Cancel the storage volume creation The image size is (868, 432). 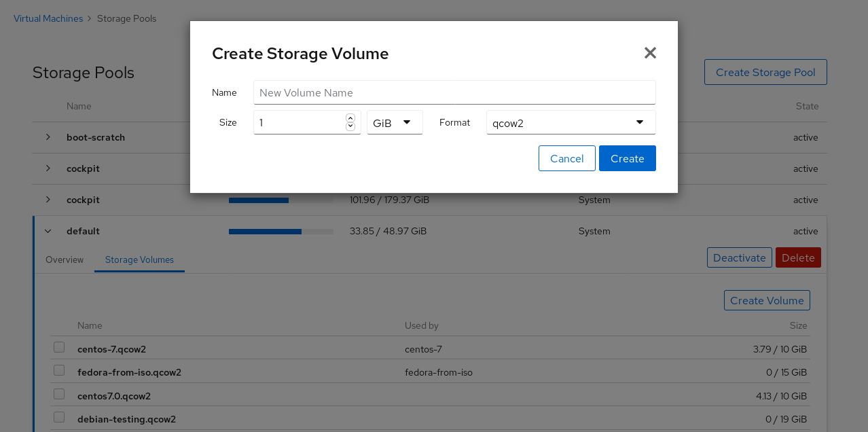(x=566, y=158)
